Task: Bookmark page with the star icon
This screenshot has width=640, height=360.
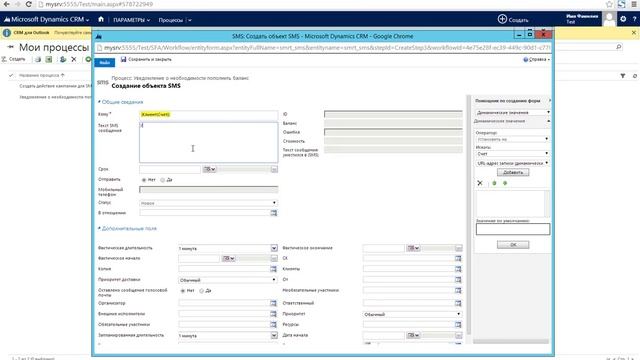Action: [609, 4]
